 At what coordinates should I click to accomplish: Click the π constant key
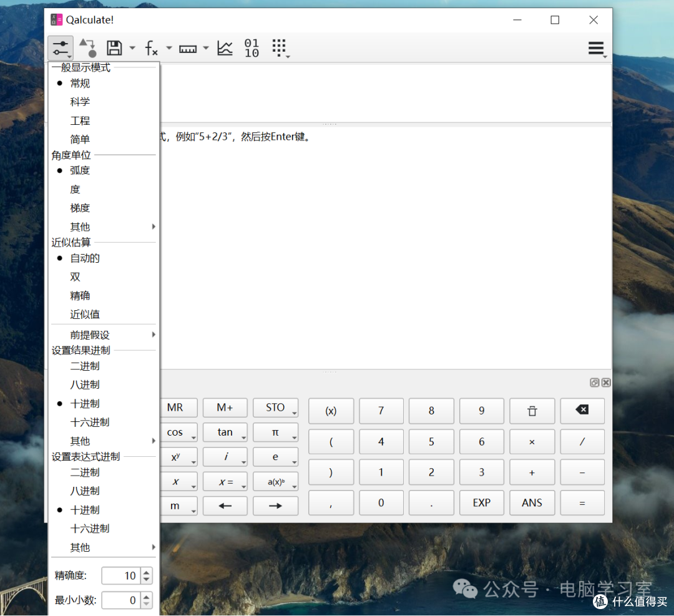click(276, 433)
